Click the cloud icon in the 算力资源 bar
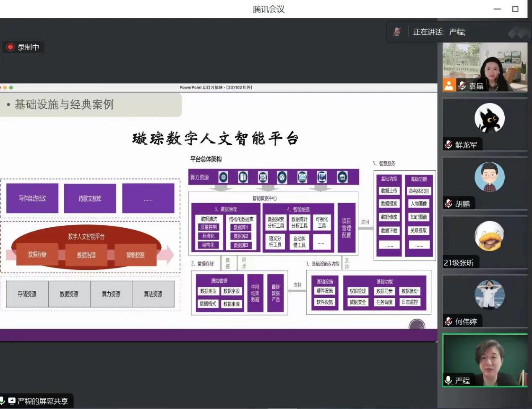Viewport: 532px width, 409px height. point(302,177)
